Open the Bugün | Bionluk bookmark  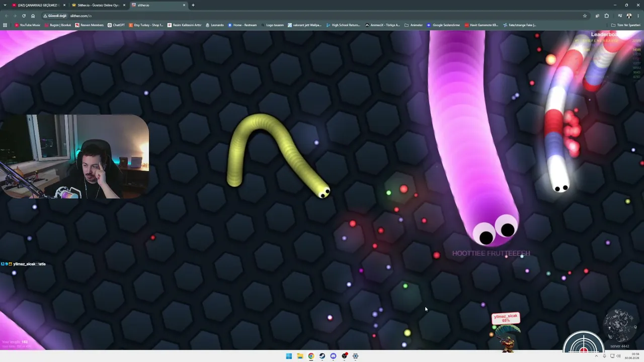pos(58,25)
